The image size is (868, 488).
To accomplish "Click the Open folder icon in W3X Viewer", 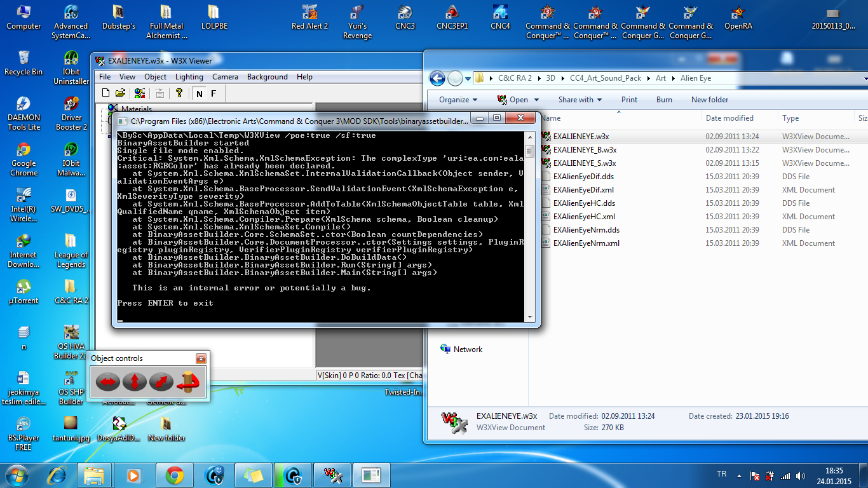I will click(120, 93).
